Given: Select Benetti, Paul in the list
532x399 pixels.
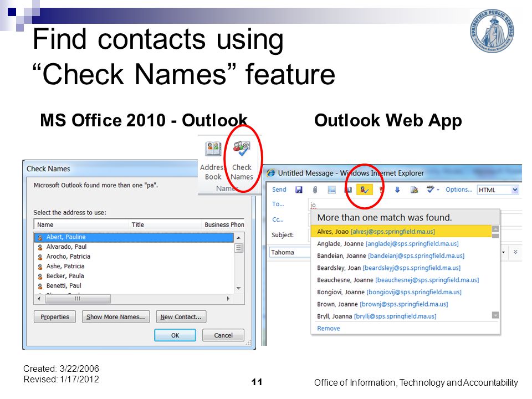Looking at the screenshot, I should tap(134, 286).
